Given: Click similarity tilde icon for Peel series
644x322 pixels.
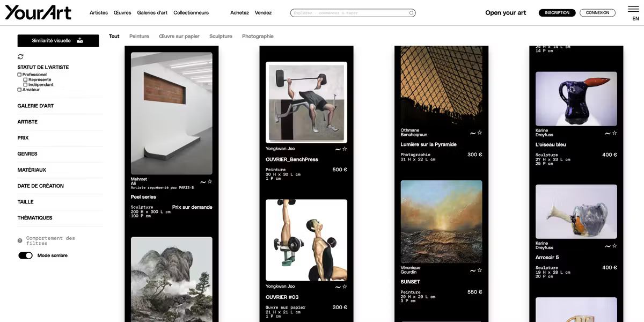Looking at the screenshot, I should click(203, 182).
